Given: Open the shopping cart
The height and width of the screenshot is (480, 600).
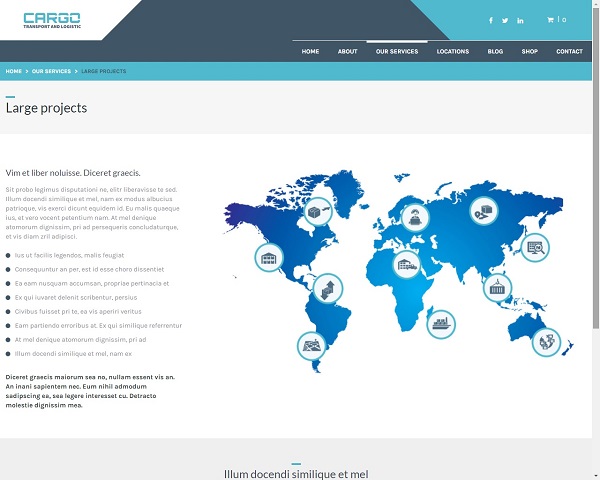Looking at the screenshot, I should point(551,20).
